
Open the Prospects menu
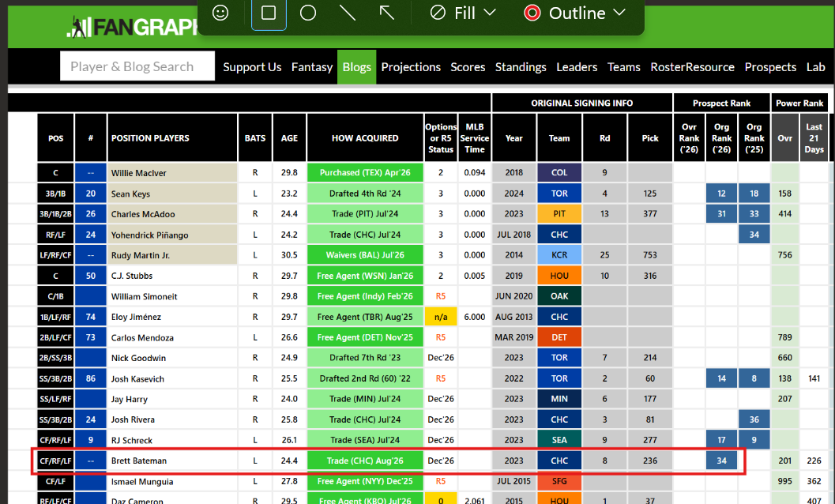point(770,67)
